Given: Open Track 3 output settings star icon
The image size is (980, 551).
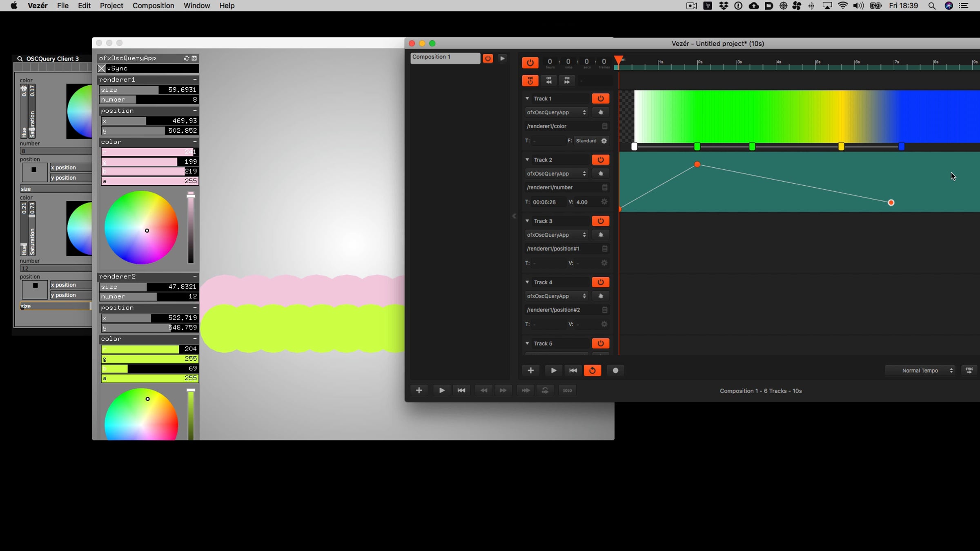Looking at the screenshot, I should 601,235.
